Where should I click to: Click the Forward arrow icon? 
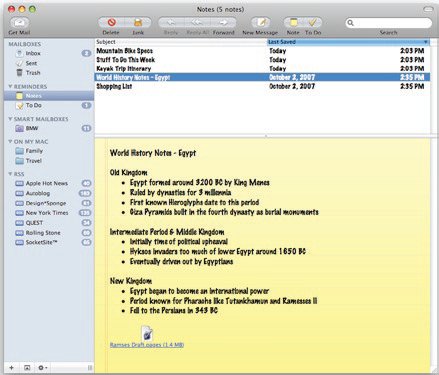(x=223, y=23)
